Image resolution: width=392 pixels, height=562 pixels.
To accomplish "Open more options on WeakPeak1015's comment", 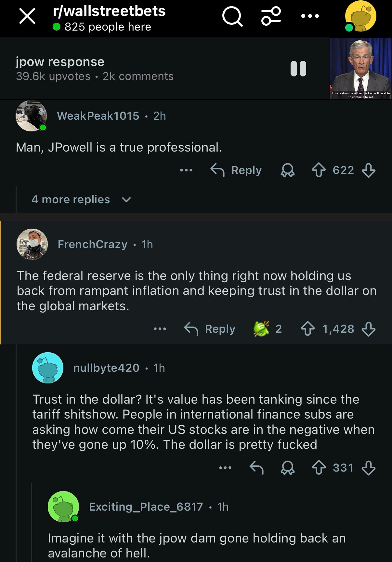I will [186, 170].
